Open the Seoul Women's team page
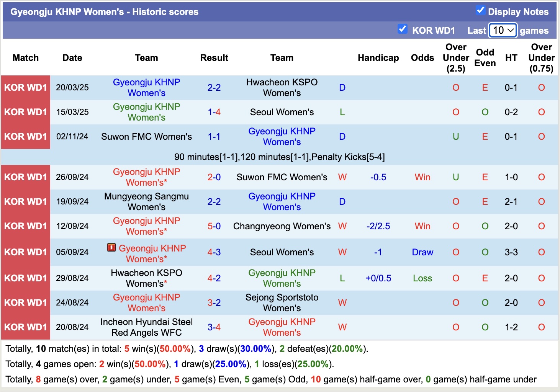 [x=282, y=112]
